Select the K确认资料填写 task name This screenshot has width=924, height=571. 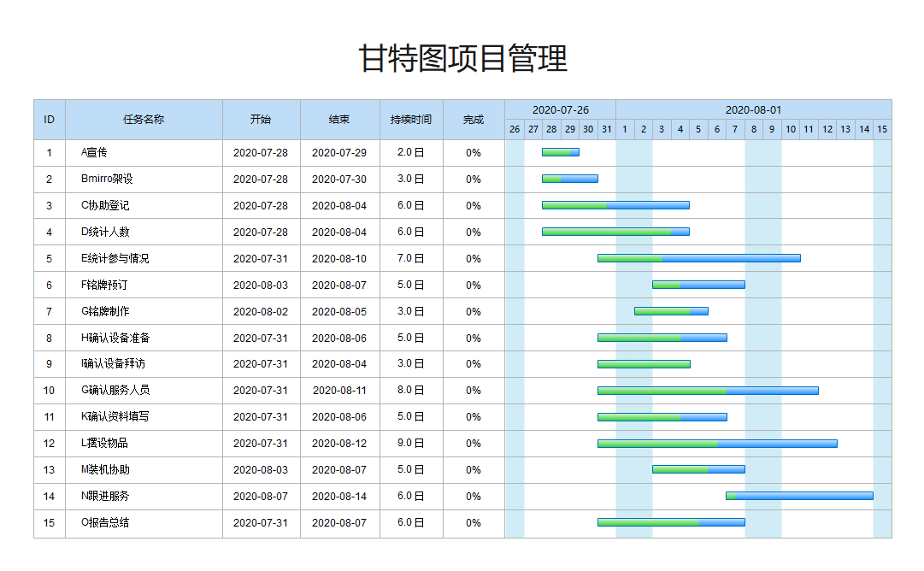[115, 416]
